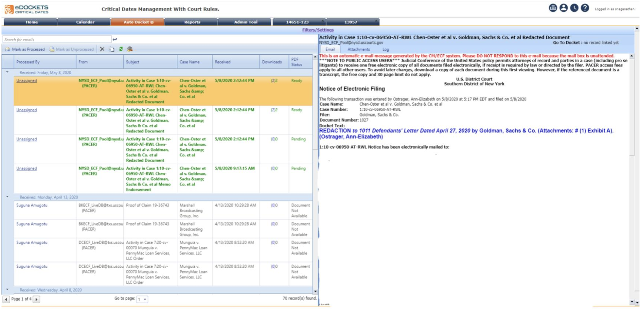
Task: Click the 'Southern District of New York' line
Action: point(474,84)
